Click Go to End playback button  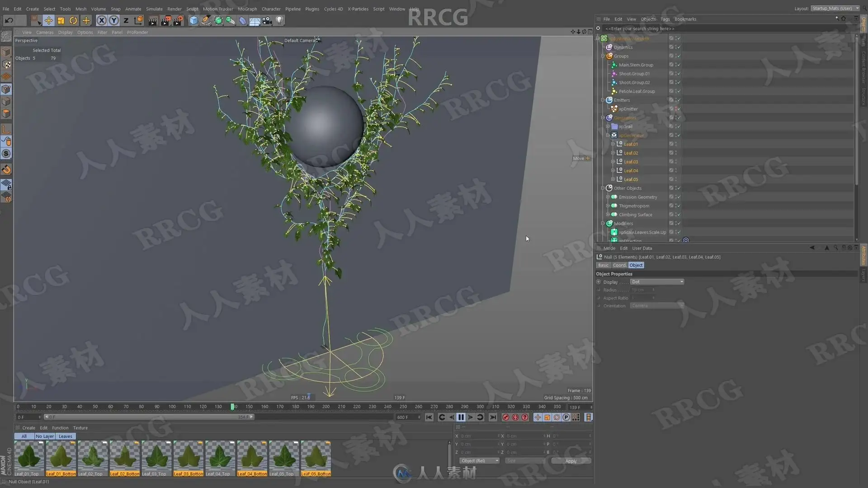[493, 418]
